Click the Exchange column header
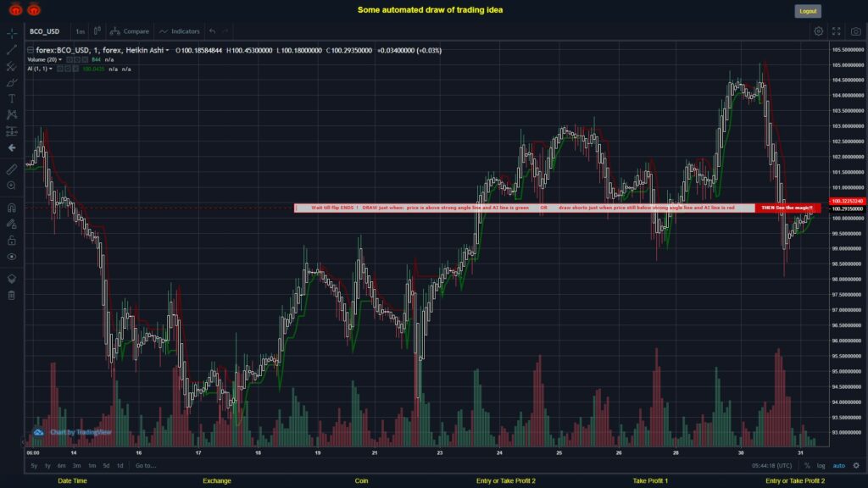868x488 pixels. pos(216,481)
